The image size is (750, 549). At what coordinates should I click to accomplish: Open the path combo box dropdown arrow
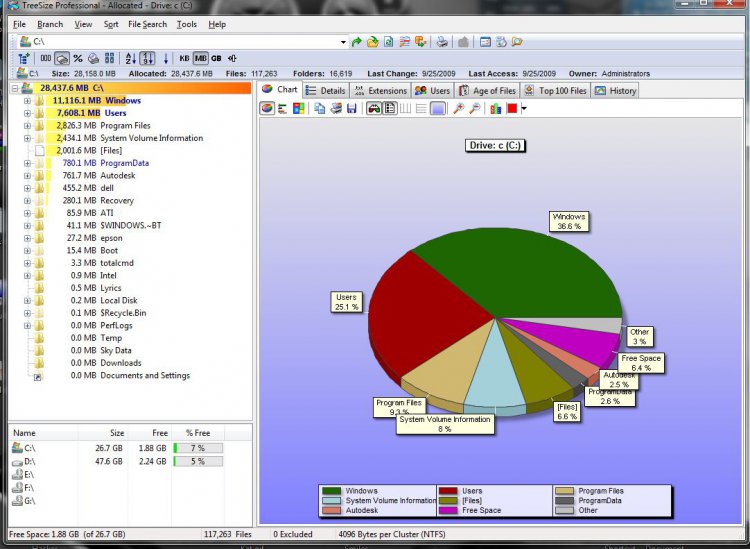pos(343,42)
